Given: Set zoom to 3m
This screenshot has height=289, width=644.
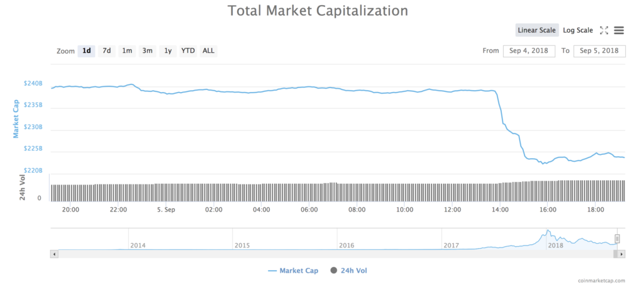Looking at the screenshot, I should point(147,50).
